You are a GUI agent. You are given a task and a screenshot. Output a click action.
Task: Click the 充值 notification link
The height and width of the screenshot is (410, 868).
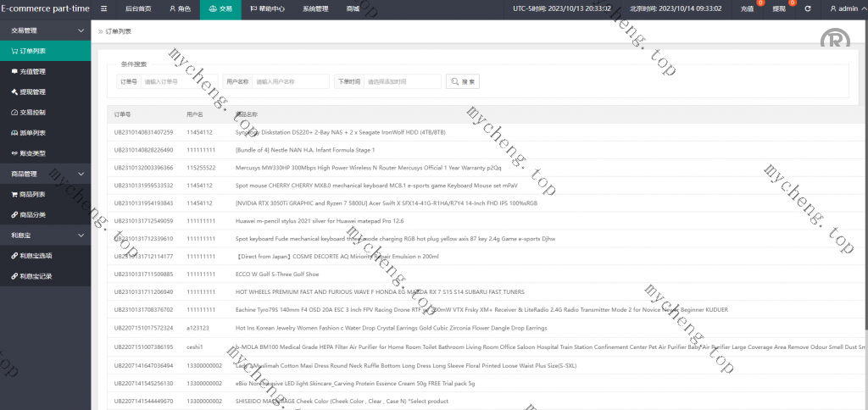click(747, 8)
